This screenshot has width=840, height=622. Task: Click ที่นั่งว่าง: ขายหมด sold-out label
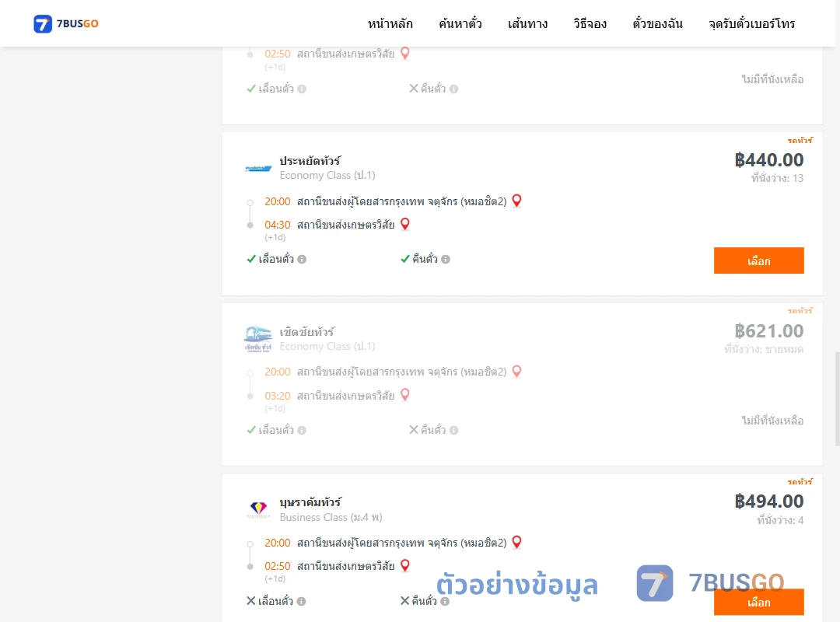point(764,349)
